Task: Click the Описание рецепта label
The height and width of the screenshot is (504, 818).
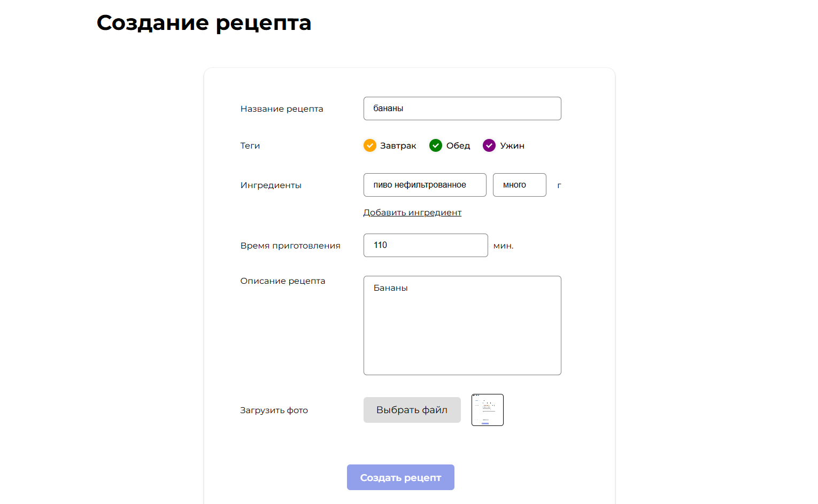Action: coord(283,281)
